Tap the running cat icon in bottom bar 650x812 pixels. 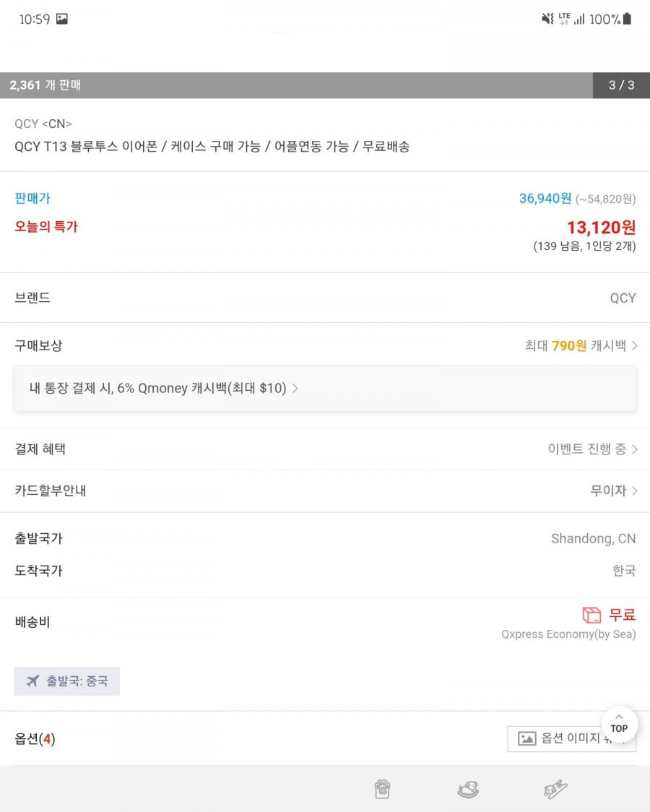555,790
